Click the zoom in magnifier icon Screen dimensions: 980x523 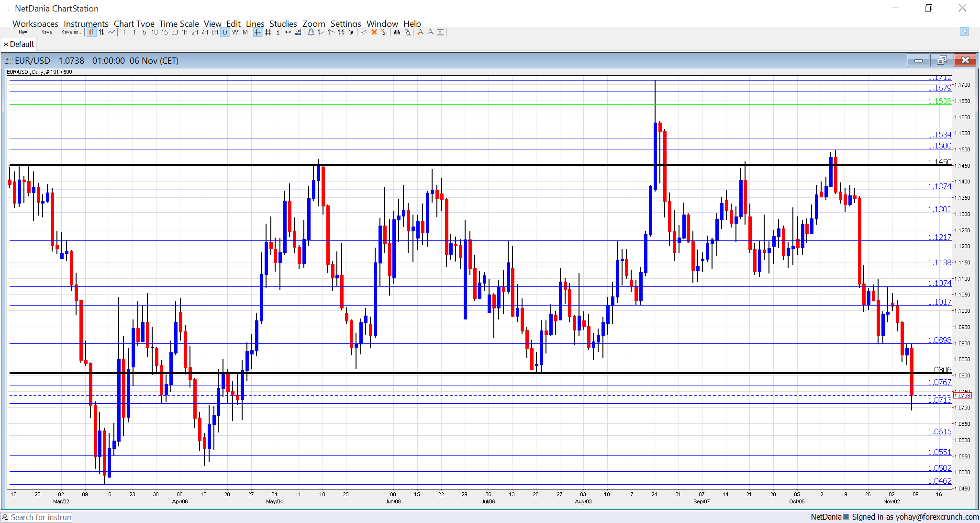[x=420, y=32]
